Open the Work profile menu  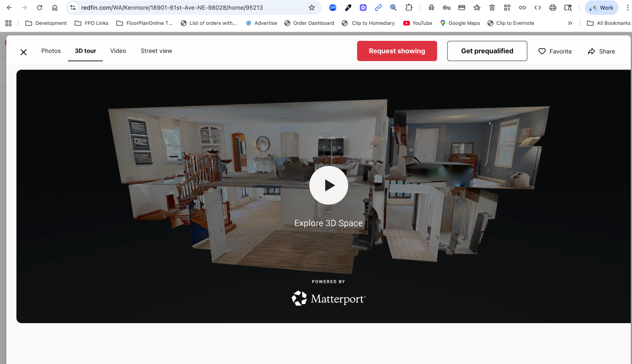(602, 8)
